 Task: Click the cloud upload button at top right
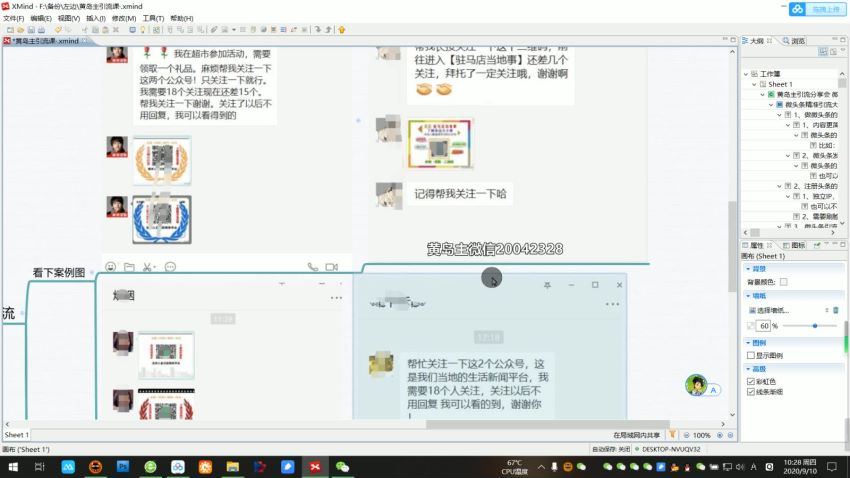pos(817,9)
